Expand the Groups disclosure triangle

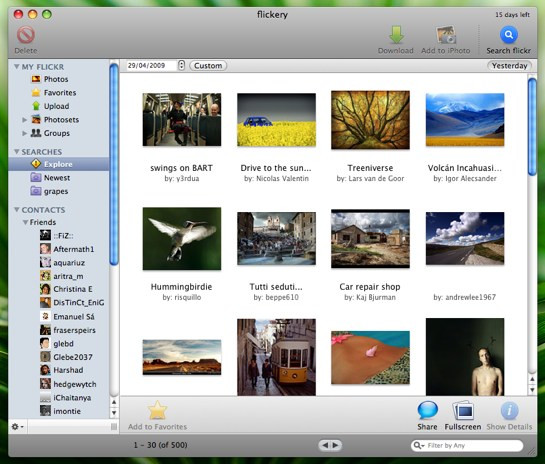tap(24, 133)
